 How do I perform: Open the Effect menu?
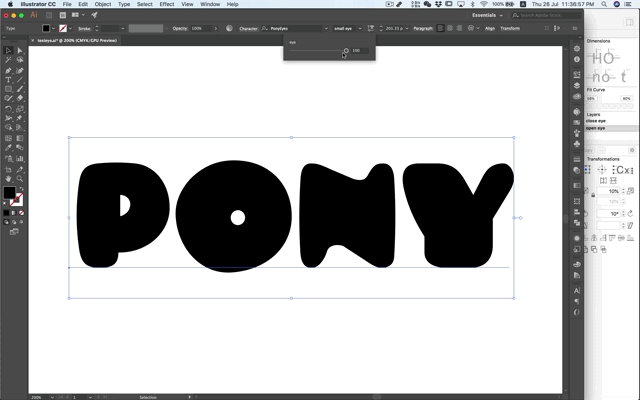[x=167, y=4]
